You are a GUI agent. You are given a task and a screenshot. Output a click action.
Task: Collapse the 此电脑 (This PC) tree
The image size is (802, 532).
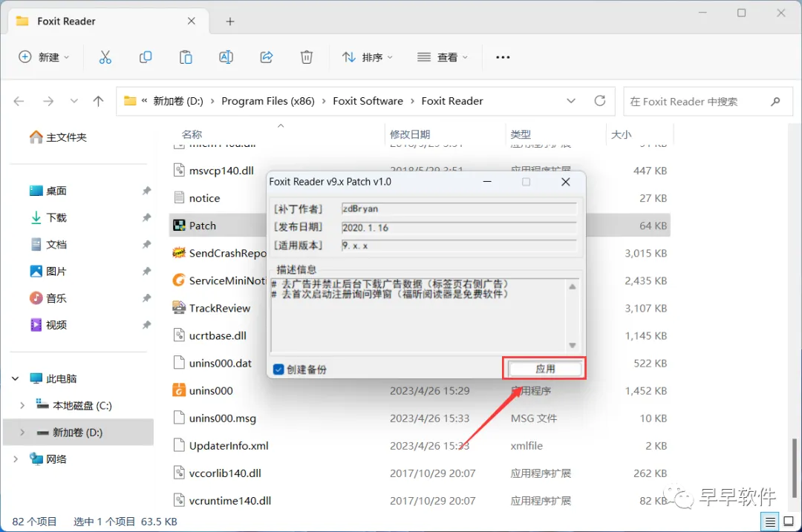(16, 378)
